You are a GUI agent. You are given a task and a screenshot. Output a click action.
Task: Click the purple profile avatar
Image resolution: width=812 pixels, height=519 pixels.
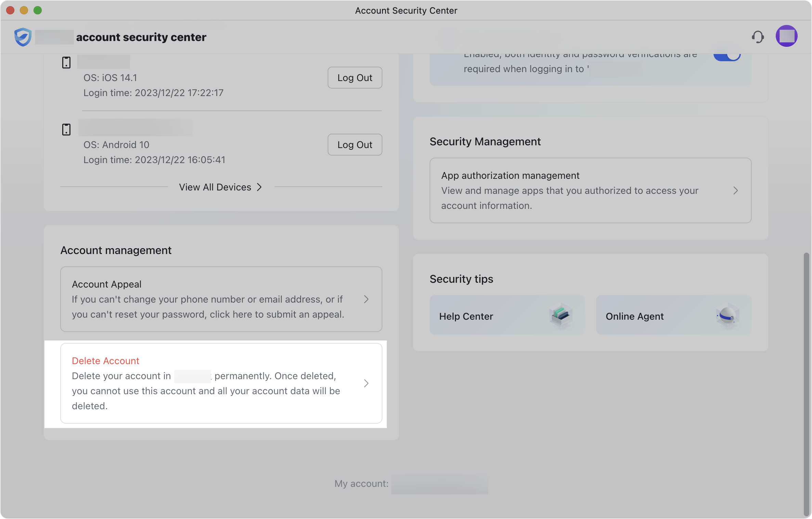(x=786, y=36)
